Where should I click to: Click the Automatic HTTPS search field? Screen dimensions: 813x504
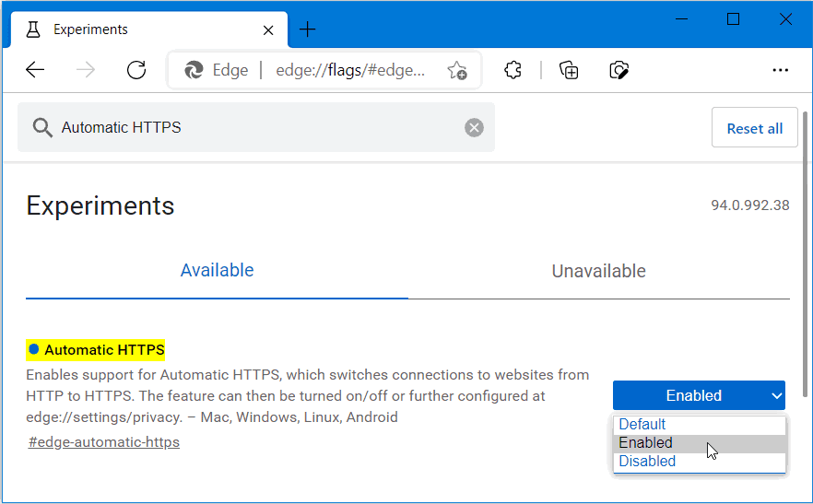256,127
